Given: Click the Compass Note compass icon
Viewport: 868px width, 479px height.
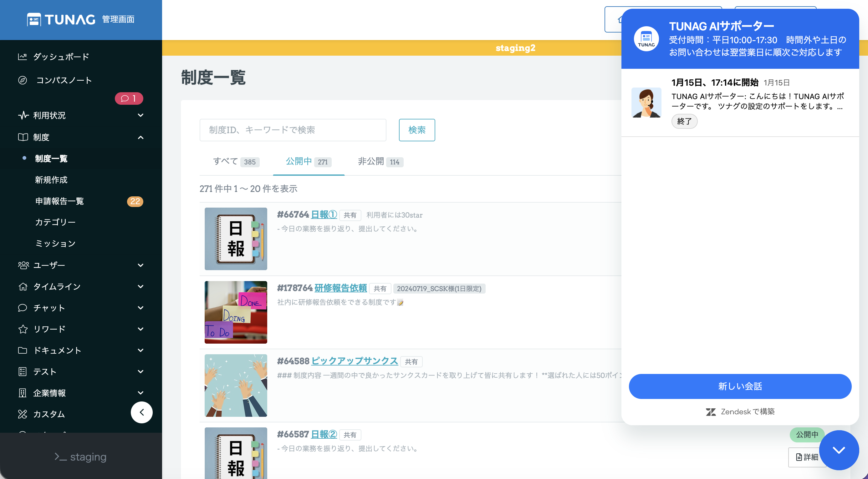Looking at the screenshot, I should point(22,80).
